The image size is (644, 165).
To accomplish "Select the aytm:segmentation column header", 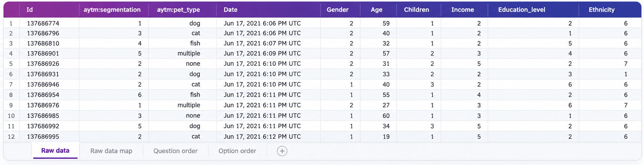I will (x=112, y=10).
